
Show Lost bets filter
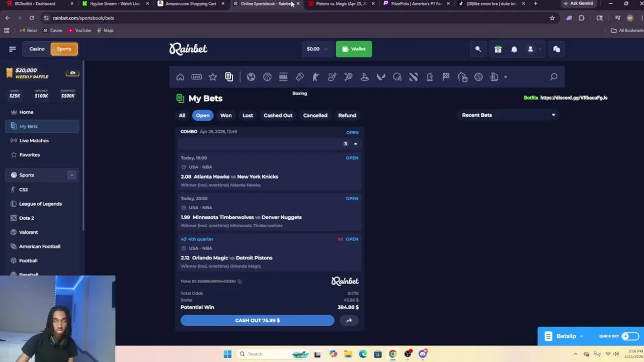(x=248, y=115)
